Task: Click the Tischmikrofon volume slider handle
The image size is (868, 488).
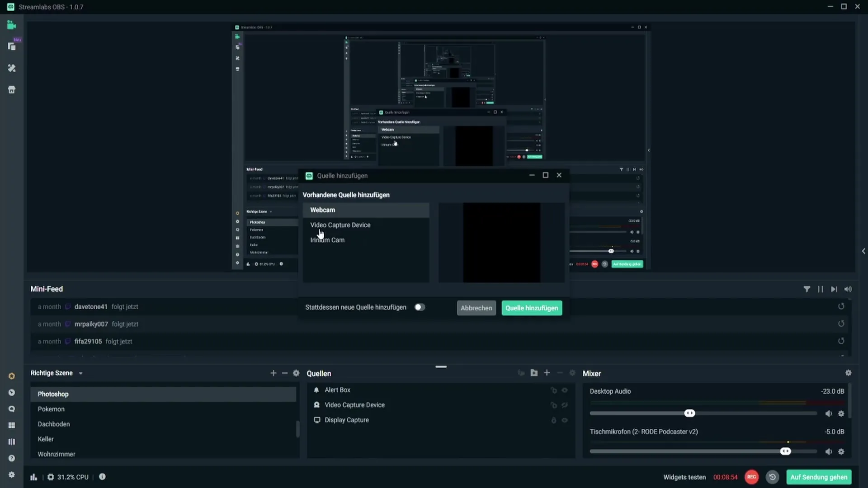Action: click(786, 451)
